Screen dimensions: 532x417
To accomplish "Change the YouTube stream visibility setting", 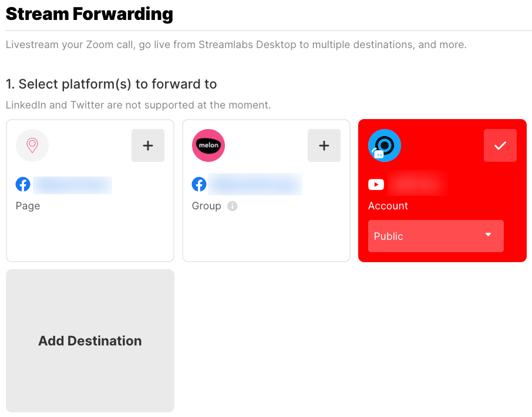I will coord(436,236).
